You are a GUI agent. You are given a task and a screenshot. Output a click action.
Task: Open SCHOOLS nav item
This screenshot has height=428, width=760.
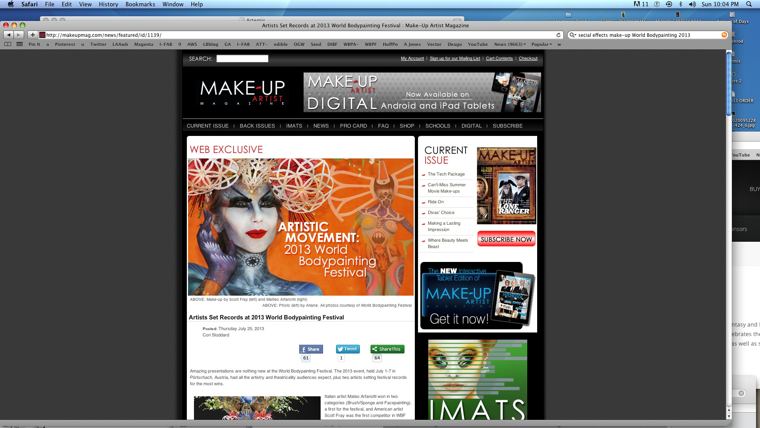(438, 126)
